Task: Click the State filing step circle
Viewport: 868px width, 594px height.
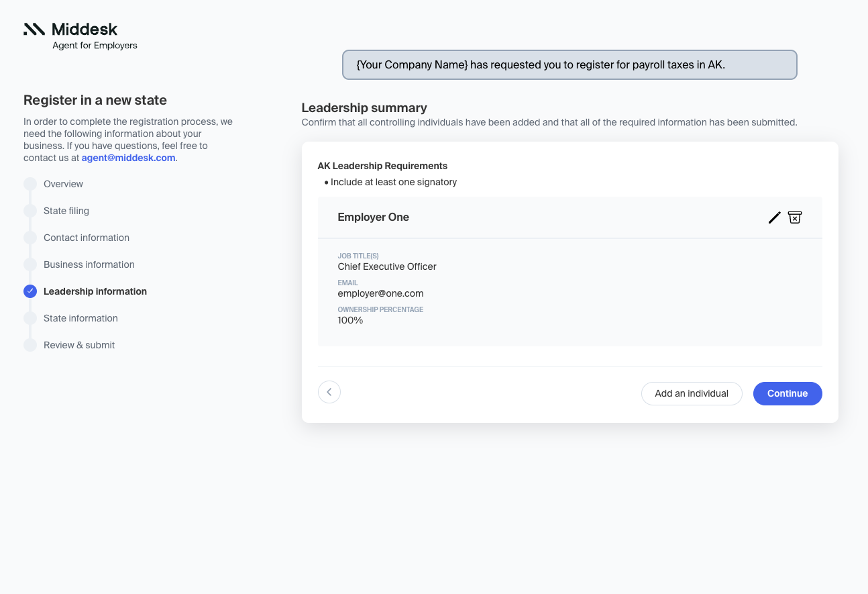Action: 30,211
